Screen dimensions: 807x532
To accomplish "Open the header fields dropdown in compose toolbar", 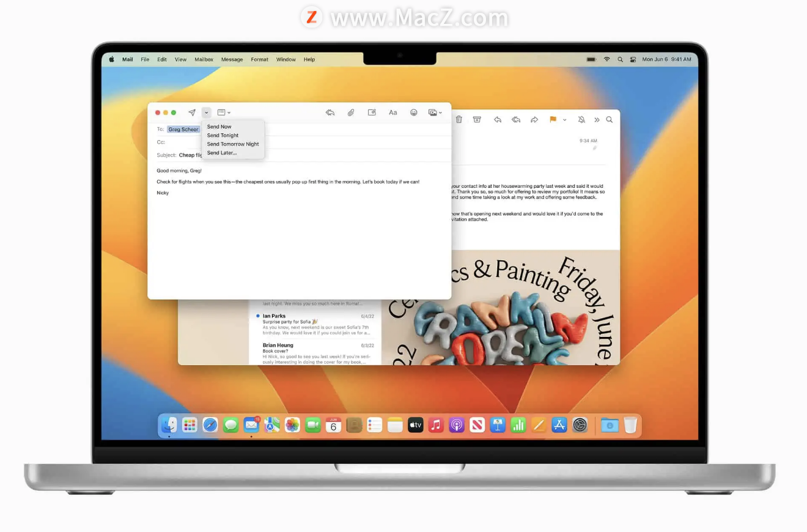I will (224, 113).
